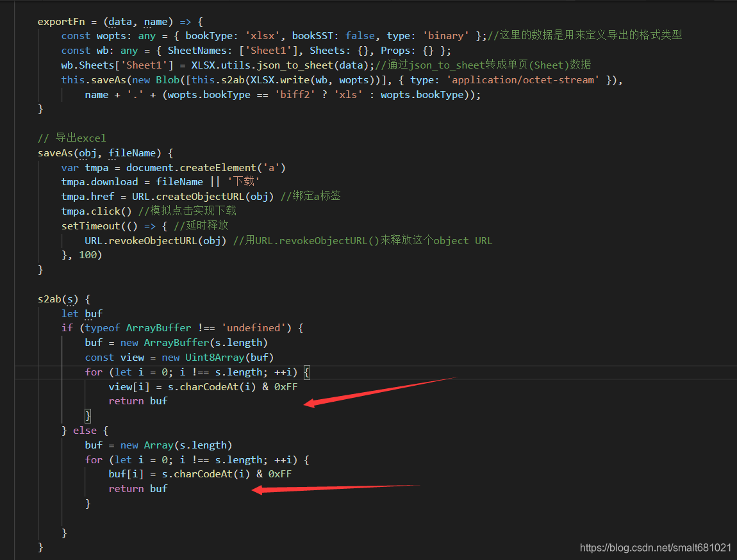Image resolution: width=737 pixels, height=560 pixels.
Task: Click the highlighted opening brace of first for loop
Action: tap(306, 372)
